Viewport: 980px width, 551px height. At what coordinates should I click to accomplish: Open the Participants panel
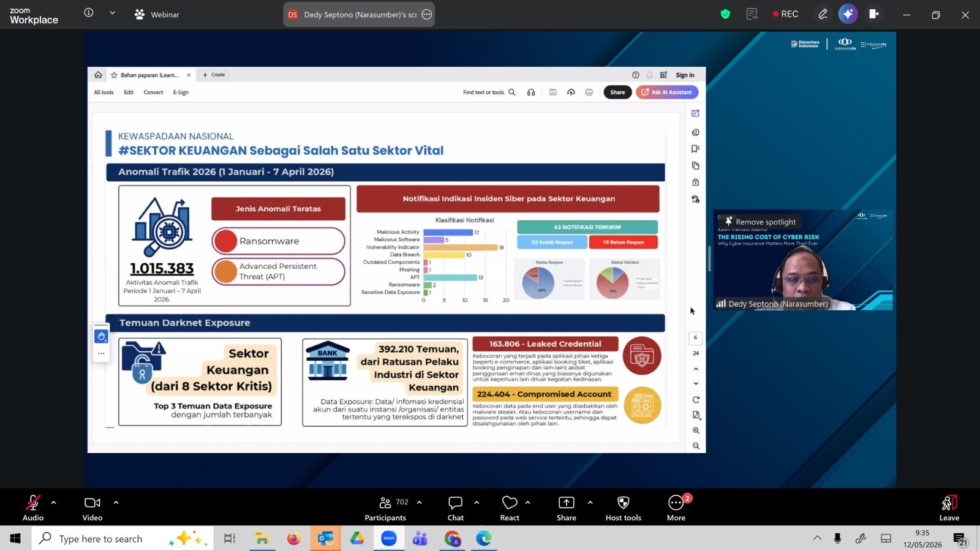(x=385, y=508)
